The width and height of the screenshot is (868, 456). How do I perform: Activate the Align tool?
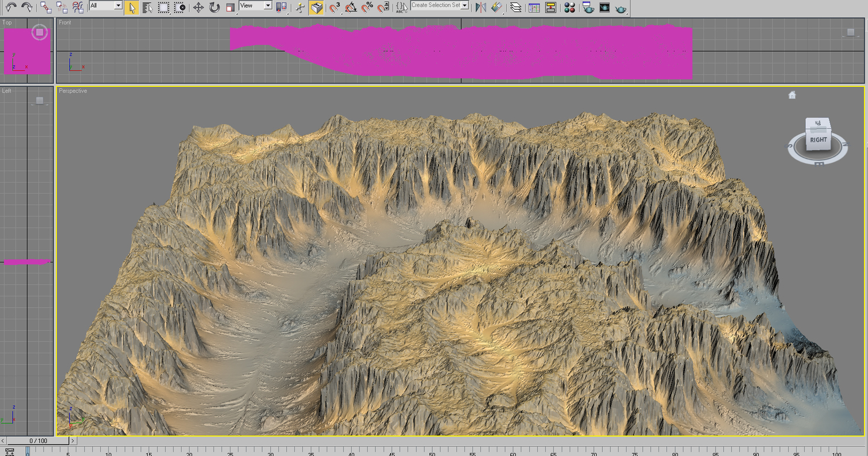point(497,8)
